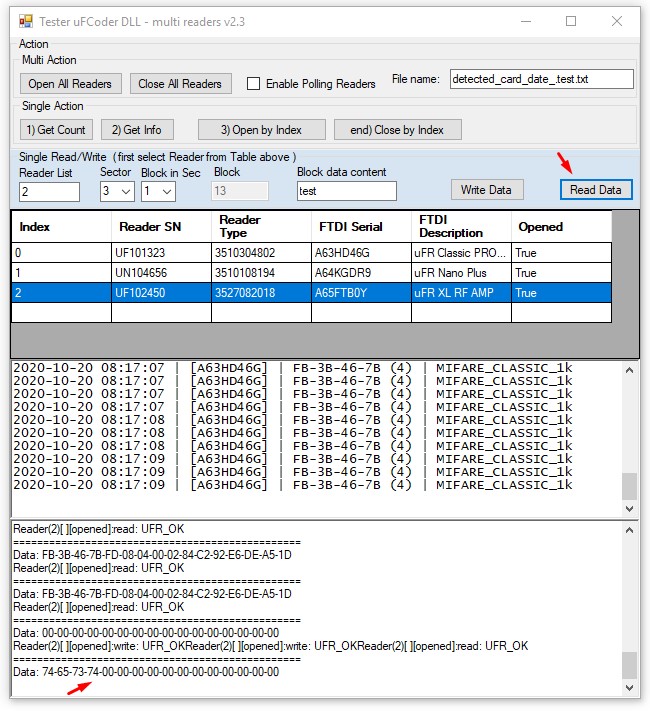
Task: Click the last 08:17:09 card log line
Action: coord(293,485)
